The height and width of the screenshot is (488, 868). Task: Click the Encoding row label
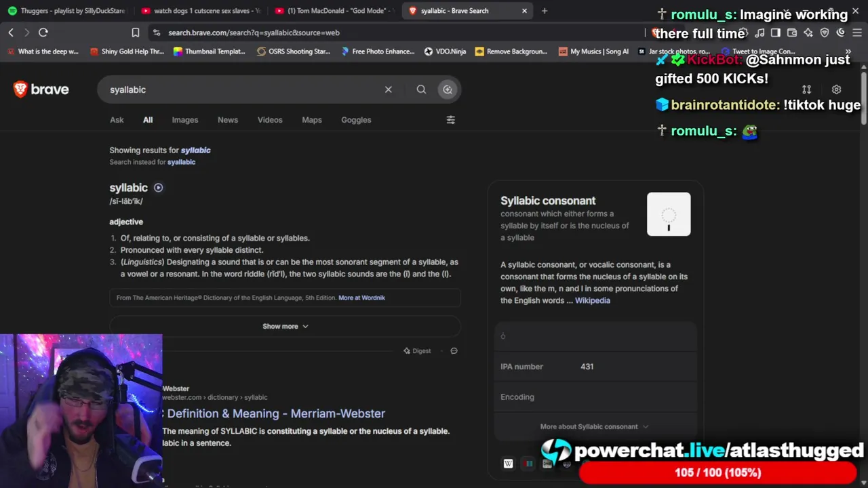(x=517, y=397)
